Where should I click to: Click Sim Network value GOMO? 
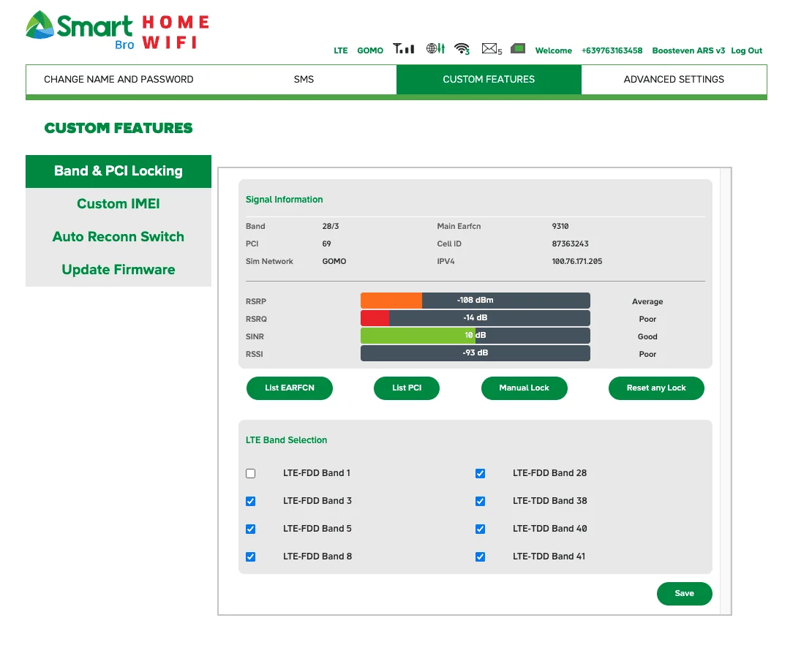point(334,261)
